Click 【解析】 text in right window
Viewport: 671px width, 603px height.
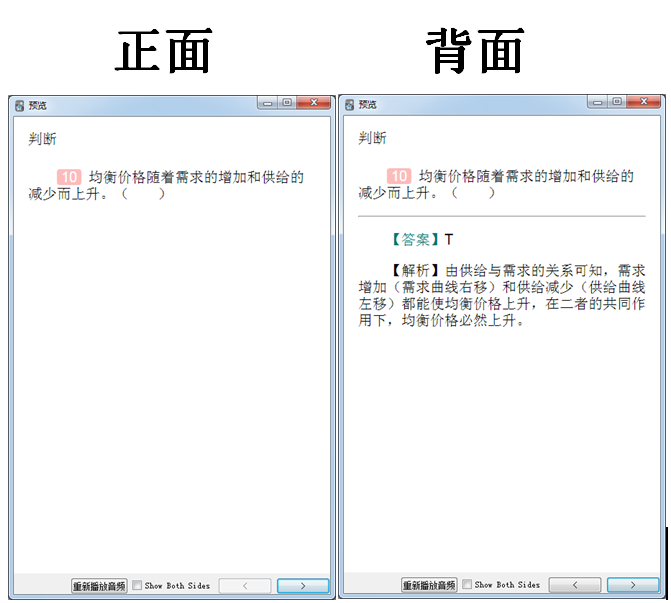tap(416, 271)
